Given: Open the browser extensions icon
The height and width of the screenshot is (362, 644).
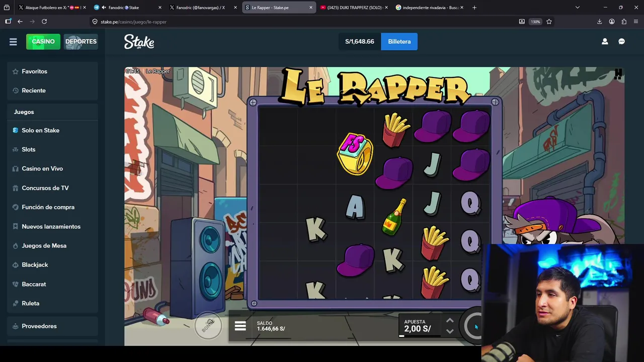Looking at the screenshot, I should tap(624, 22).
